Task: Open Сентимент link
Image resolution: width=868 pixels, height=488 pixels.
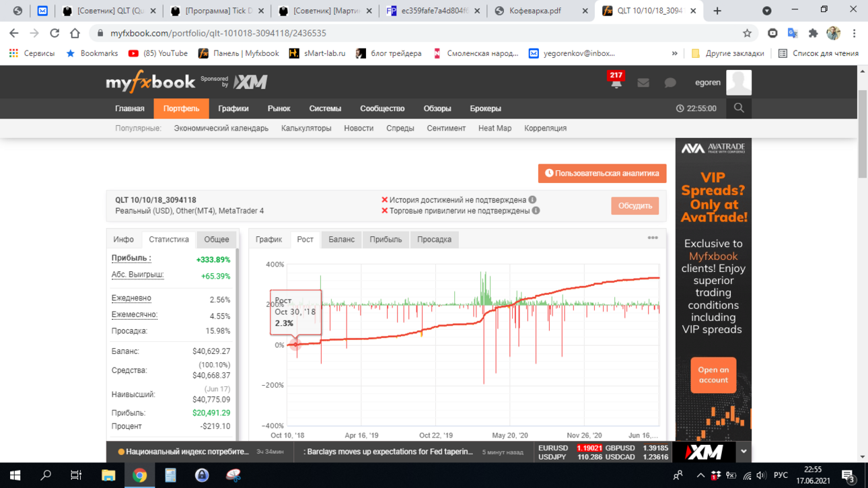Action: click(x=446, y=128)
